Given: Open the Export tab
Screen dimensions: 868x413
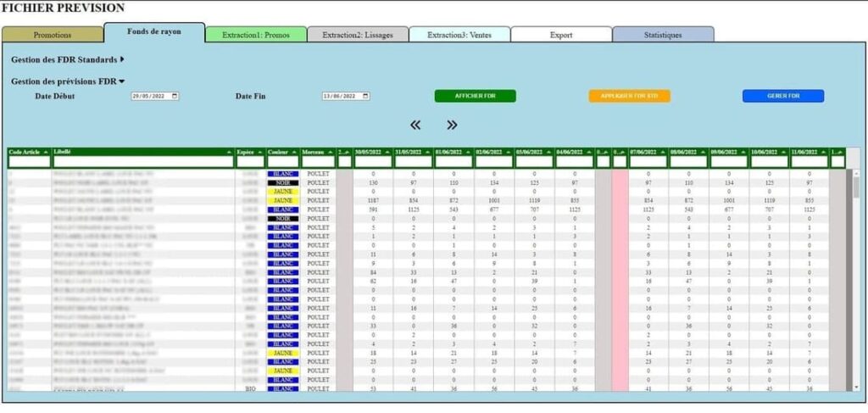Looking at the screenshot, I should pos(561,35).
